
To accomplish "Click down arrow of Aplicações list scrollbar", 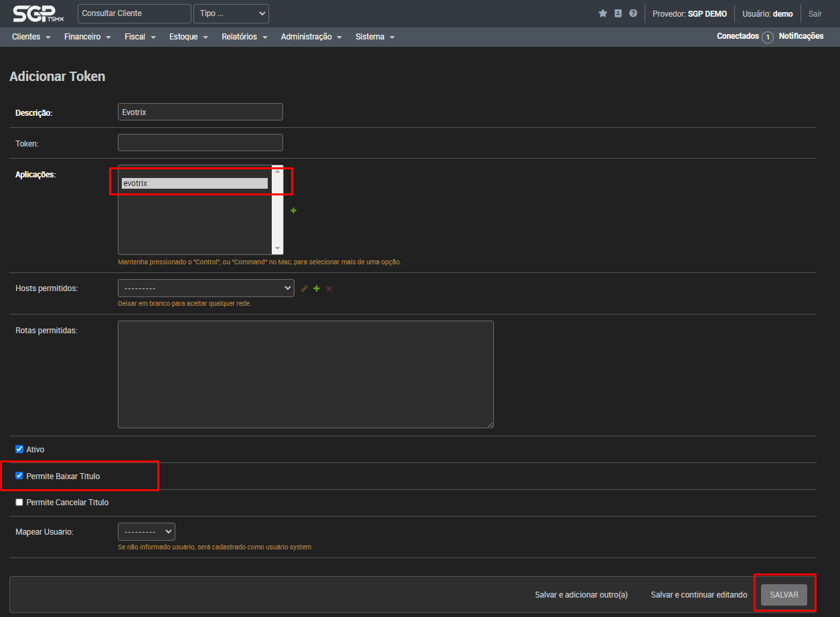I will point(278,248).
